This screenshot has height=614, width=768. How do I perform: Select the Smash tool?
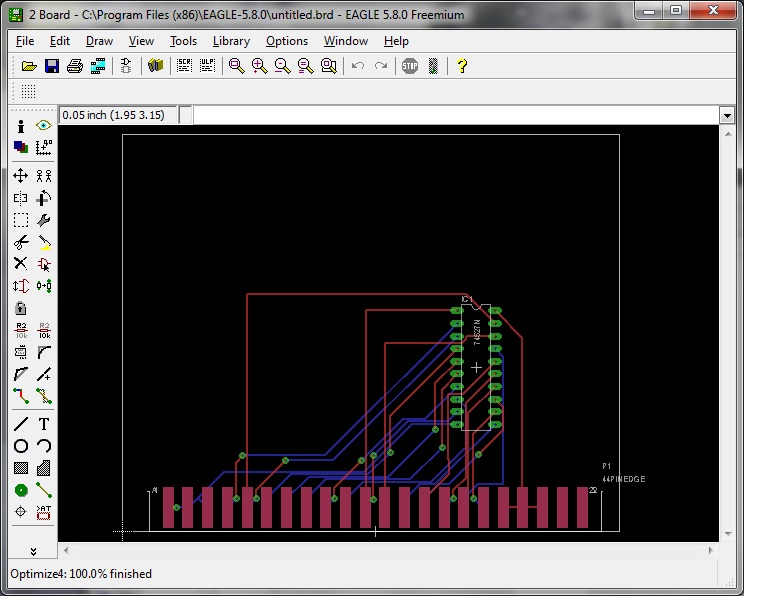(21, 352)
